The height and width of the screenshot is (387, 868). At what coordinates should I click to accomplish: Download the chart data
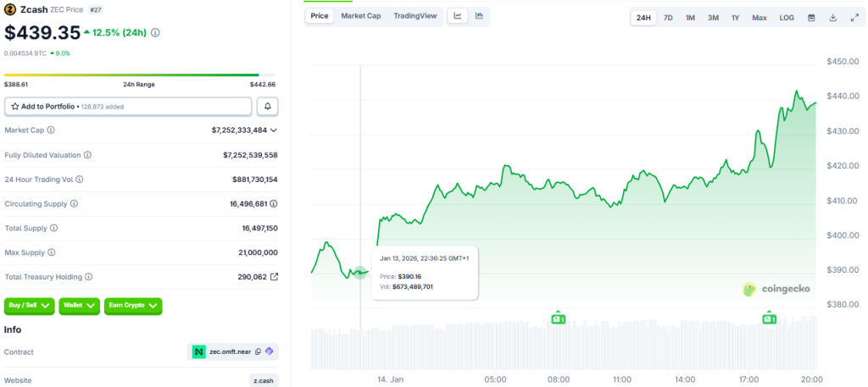coord(832,18)
